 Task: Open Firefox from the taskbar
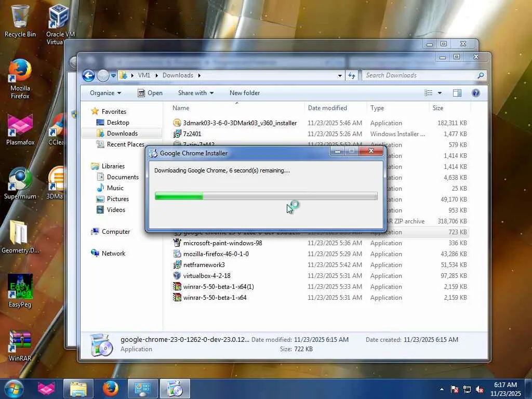pos(111,389)
